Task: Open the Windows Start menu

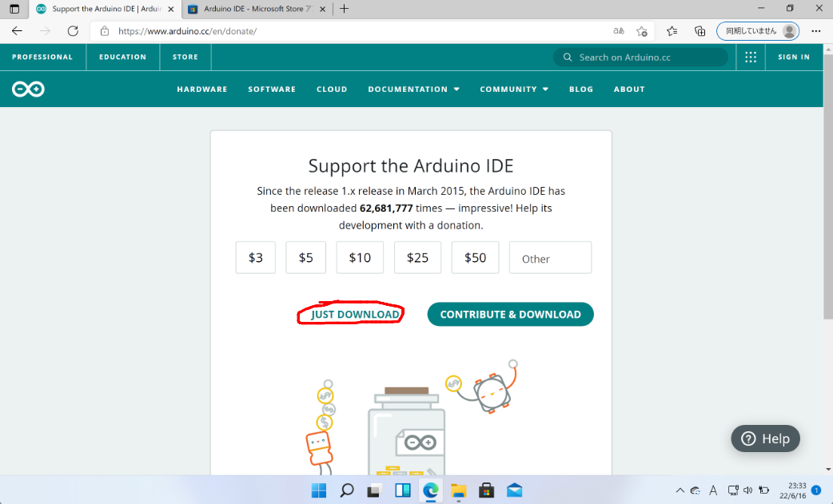Action: [319, 490]
